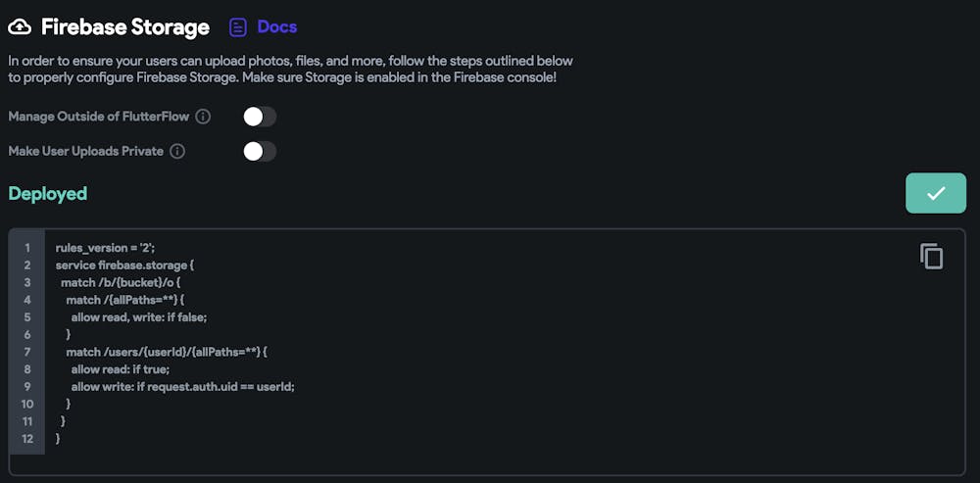This screenshot has height=483, width=980.
Task: Click info icon beside Make User Uploads Private
Action: coord(177,151)
